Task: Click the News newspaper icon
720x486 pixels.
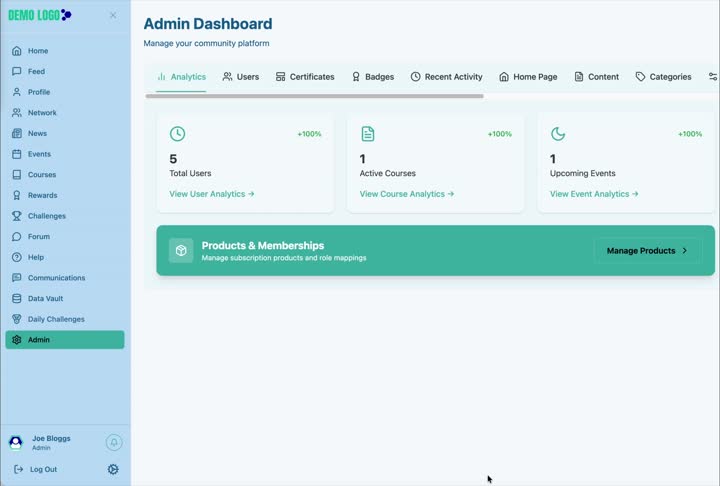Action: (x=17, y=134)
